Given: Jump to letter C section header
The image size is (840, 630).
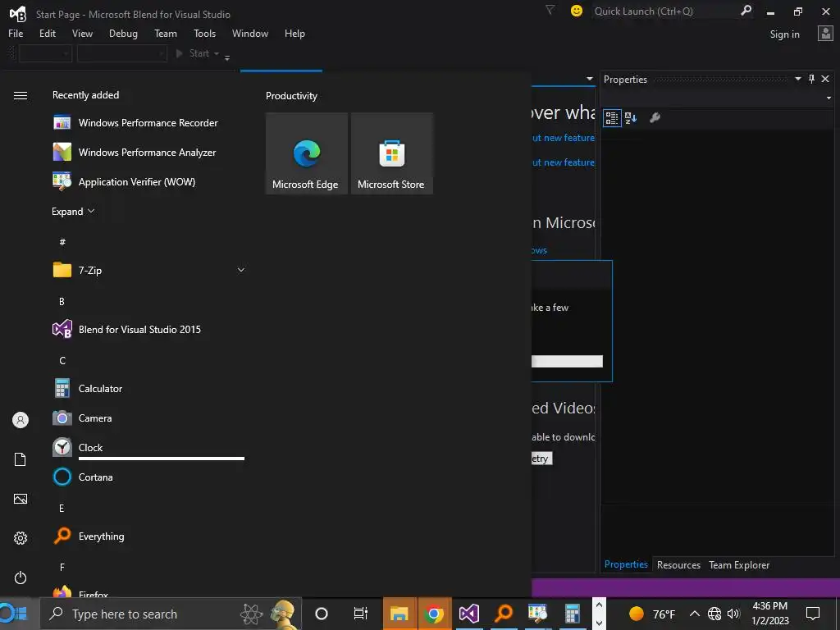Looking at the screenshot, I should pyautogui.click(x=62, y=361).
